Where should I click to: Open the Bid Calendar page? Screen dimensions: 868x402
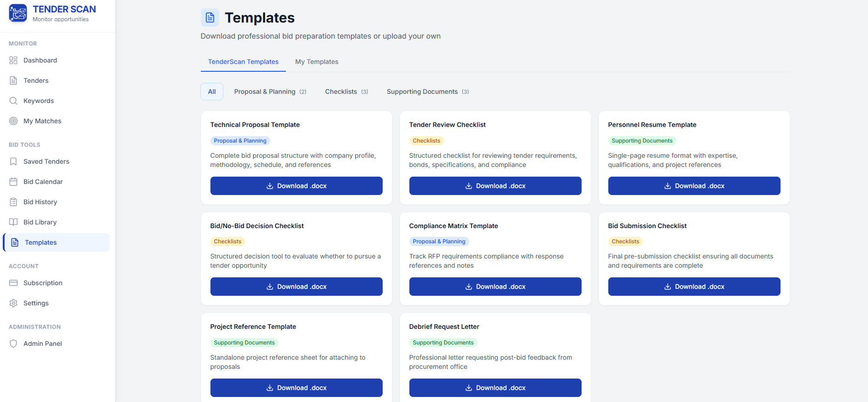56,182
